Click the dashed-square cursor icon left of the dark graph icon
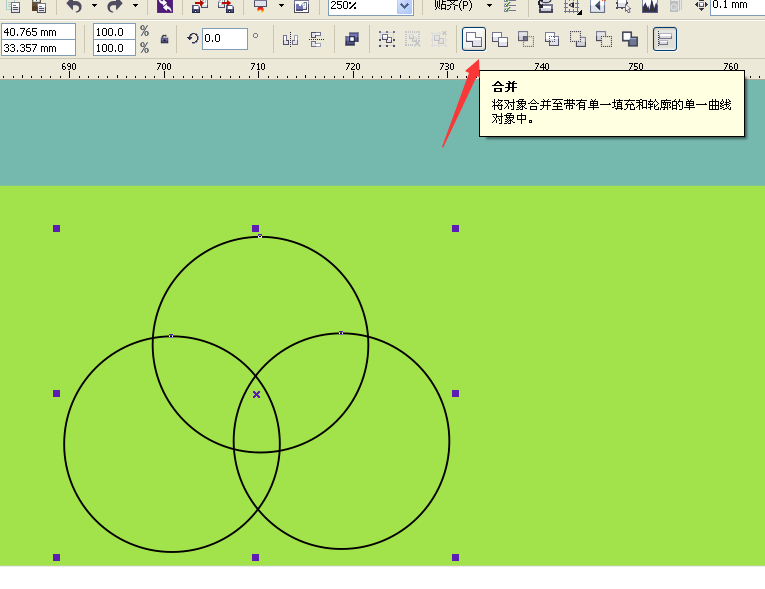 click(623, 6)
